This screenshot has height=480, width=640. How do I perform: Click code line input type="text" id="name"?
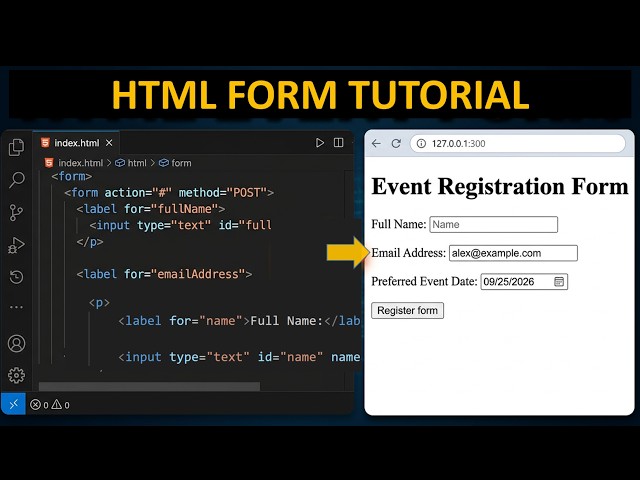pos(239,357)
